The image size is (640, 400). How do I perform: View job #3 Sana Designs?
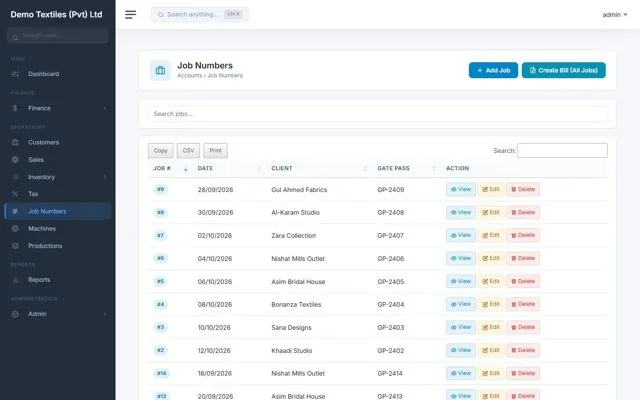coord(461,327)
